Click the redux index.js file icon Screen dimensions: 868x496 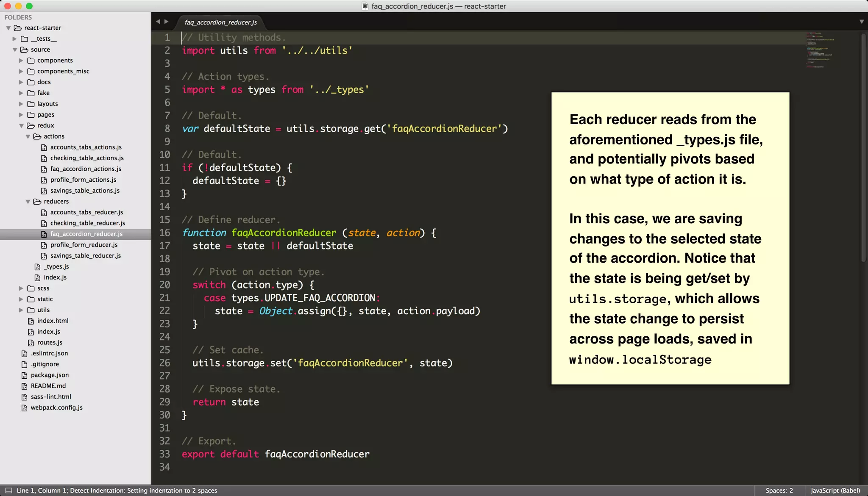click(x=37, y=278)
